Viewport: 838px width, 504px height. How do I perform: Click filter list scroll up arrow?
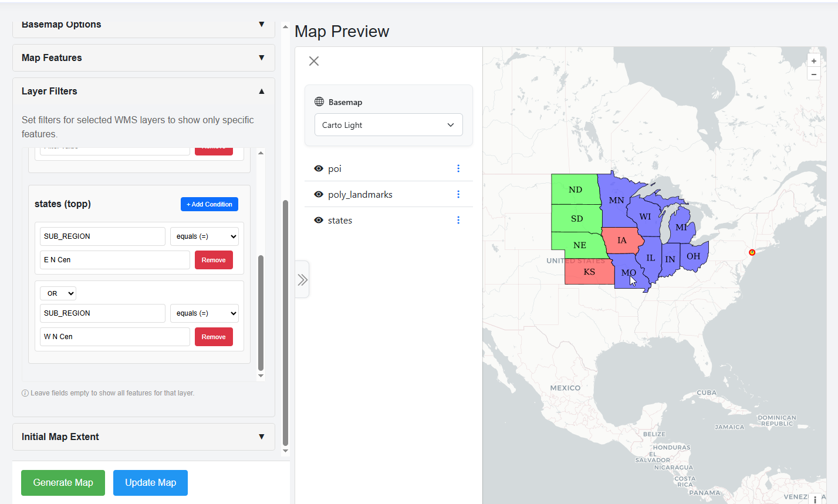tap(261, 153)
